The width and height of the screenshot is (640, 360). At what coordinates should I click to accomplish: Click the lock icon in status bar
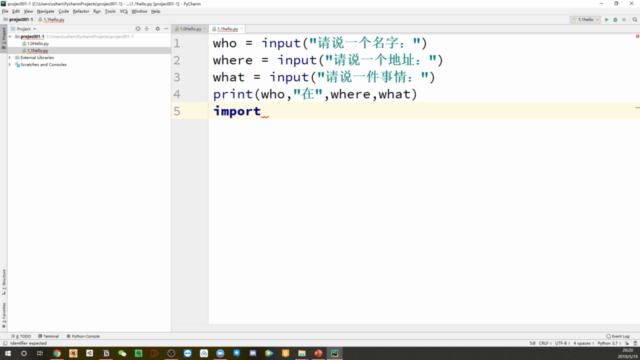tap(627, 343)
